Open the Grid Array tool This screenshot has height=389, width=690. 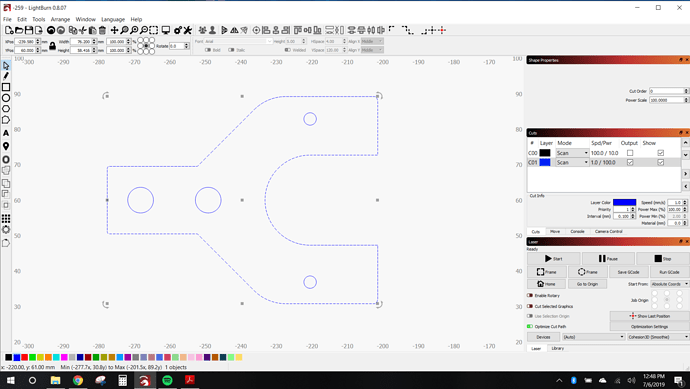6,218
